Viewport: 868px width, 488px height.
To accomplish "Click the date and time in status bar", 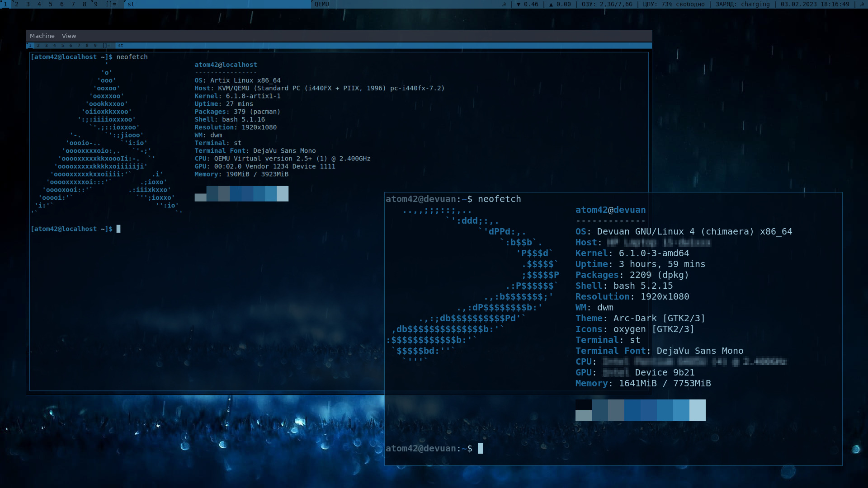I will tap(815, 4).
